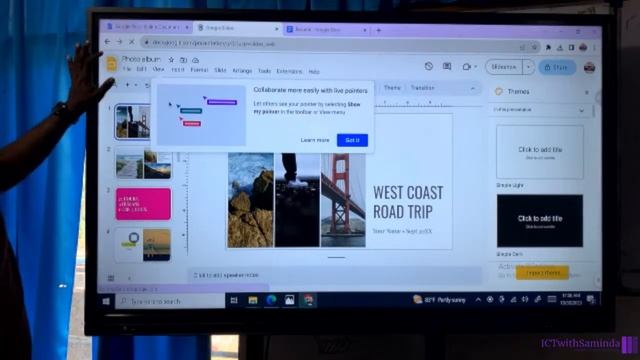Open the Google Slides home icon

click(x=111, y=64)
